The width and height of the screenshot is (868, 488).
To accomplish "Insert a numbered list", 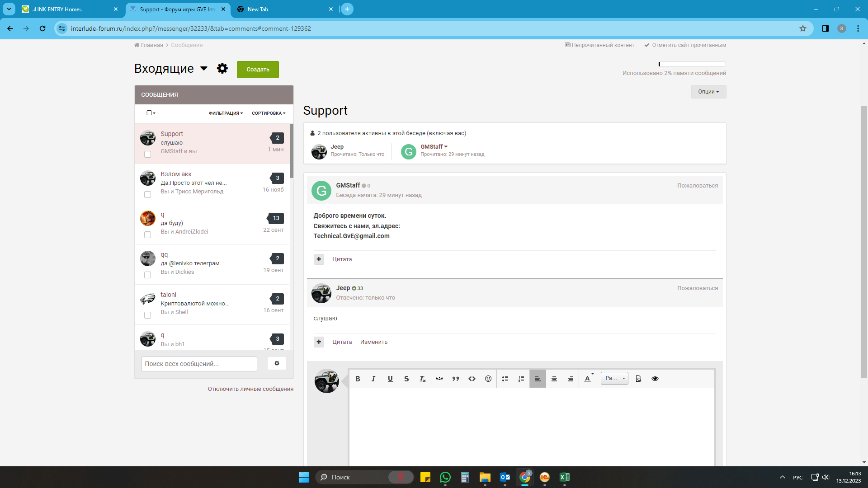I will [x=521, y=379].
